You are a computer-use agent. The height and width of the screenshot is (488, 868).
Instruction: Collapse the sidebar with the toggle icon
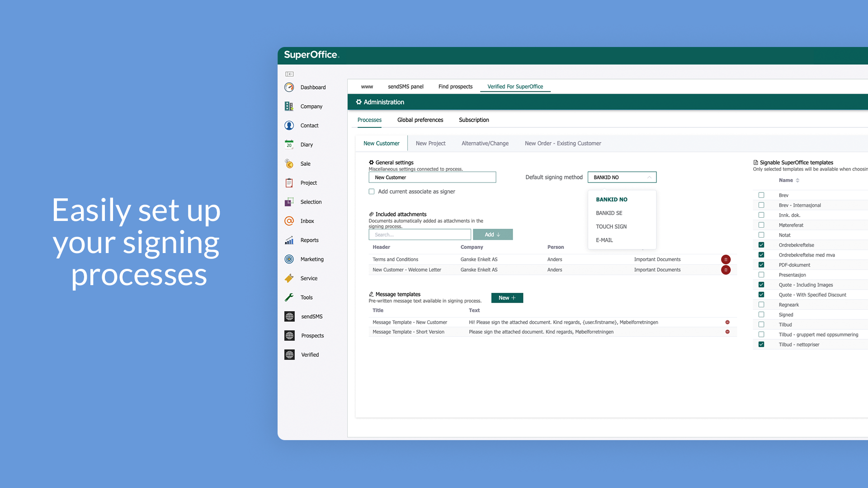click(289, 74)
